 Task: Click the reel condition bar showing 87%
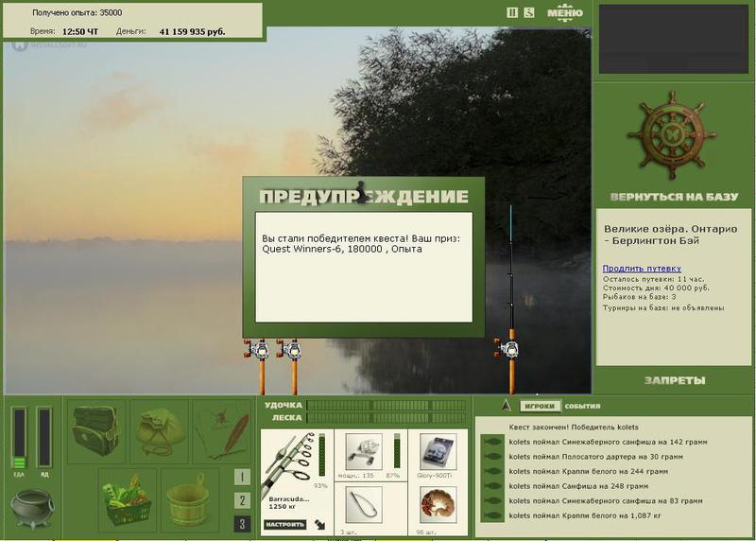pyautogui.click(x=397, y=450)
